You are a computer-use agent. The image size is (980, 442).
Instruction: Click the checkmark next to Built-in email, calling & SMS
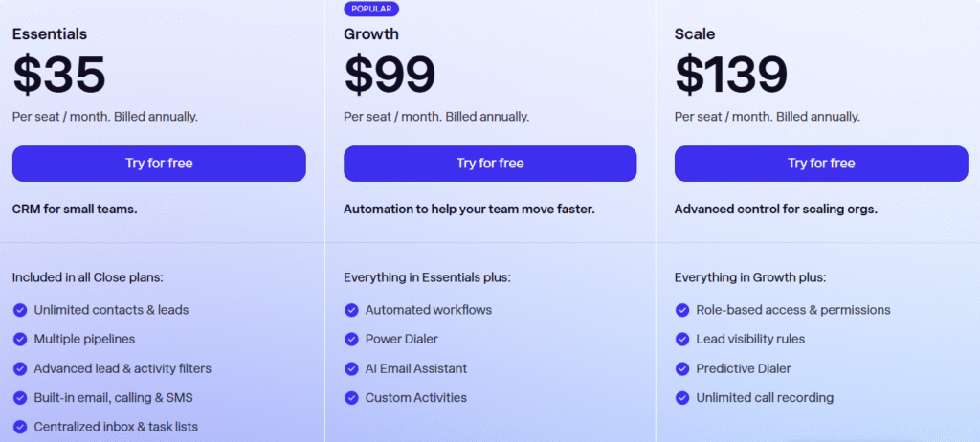click(x=20, y=397)
